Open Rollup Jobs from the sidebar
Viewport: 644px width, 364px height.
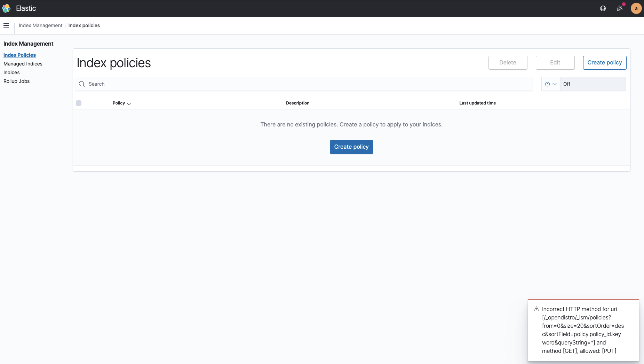[x=16, y=81]
